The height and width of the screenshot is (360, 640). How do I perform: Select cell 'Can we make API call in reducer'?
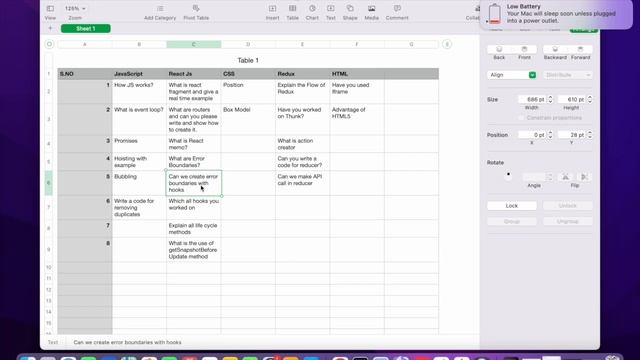[x=302, y=183]
